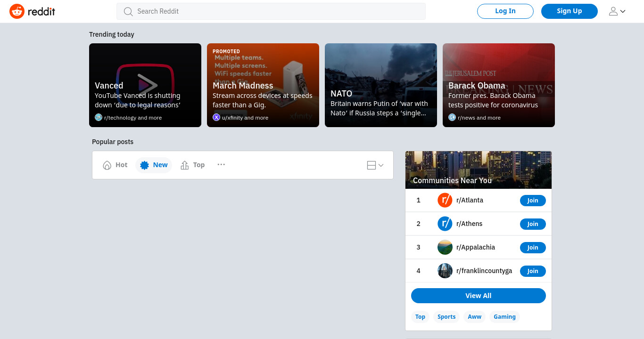Open r/Athens community link

coord(470,224)
